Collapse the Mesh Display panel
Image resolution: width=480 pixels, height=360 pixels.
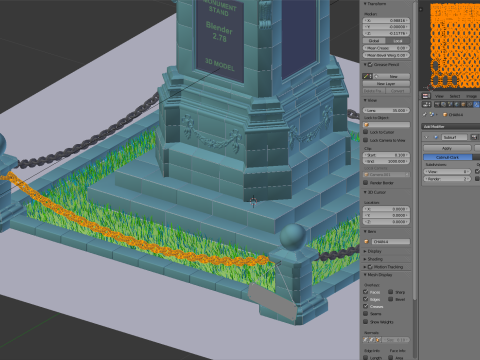pyautogui.click(x=365, y=275)
